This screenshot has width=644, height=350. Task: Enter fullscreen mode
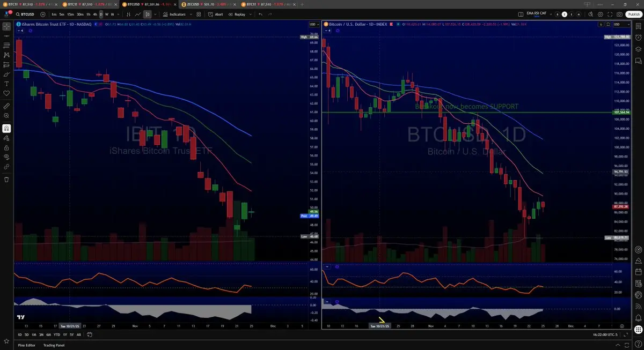(x=610, y=14)
